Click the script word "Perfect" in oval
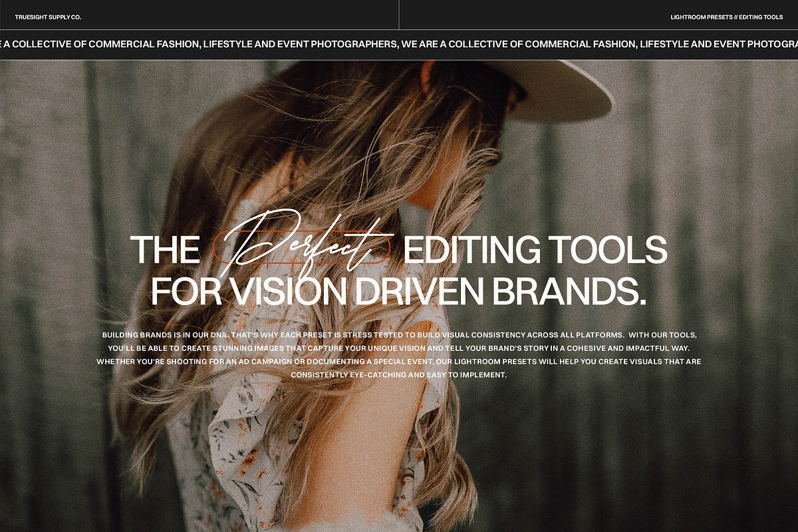798x532 pixels. point(303,246)
